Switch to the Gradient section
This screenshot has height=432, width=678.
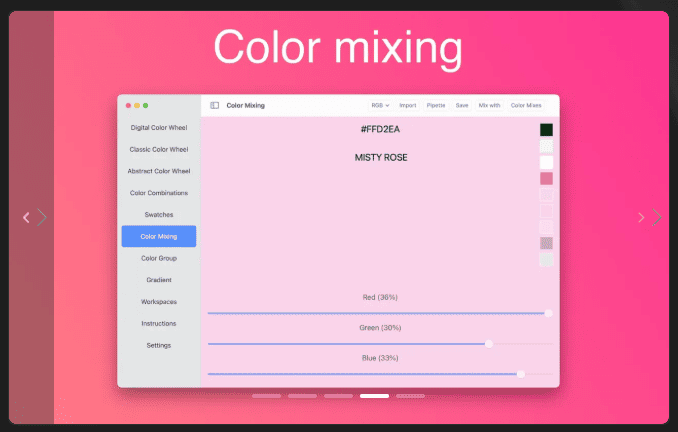159,280
